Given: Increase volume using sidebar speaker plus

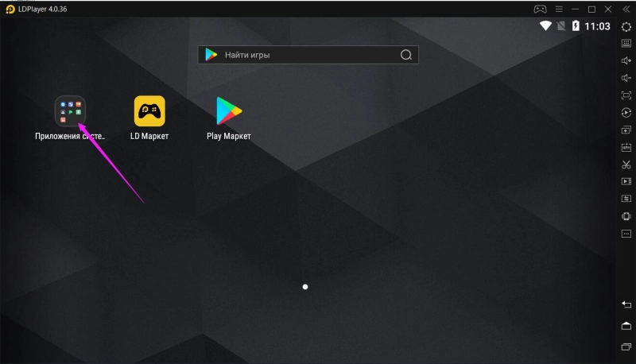Looking at the screenshot, I should [626, 60].
